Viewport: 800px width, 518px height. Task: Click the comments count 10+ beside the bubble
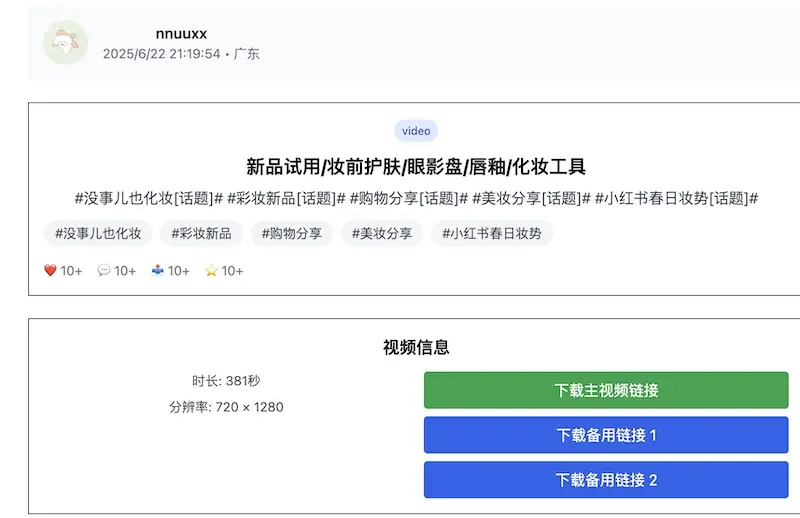click(x=125, y=271)
